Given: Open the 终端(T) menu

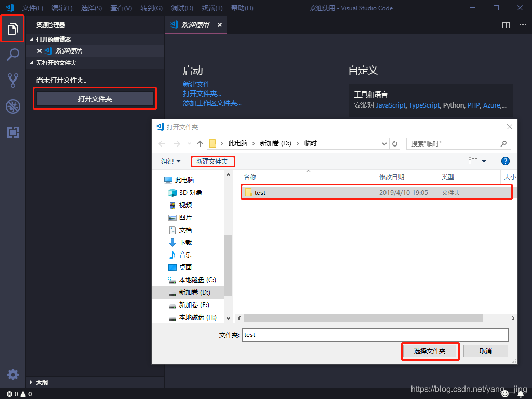Looking at the screenshot, I should tap(212, 8).
